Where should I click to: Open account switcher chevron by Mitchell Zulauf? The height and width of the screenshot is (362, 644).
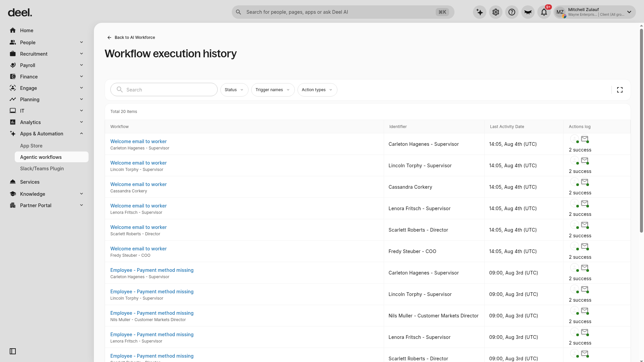pyautogui.click(x=629, y=12)
